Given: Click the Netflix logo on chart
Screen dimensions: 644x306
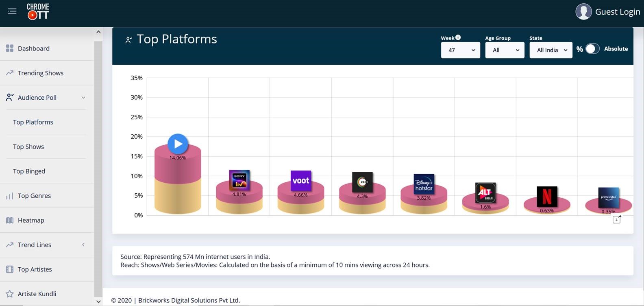Looking at the screenshot, I should pos(547,197).
